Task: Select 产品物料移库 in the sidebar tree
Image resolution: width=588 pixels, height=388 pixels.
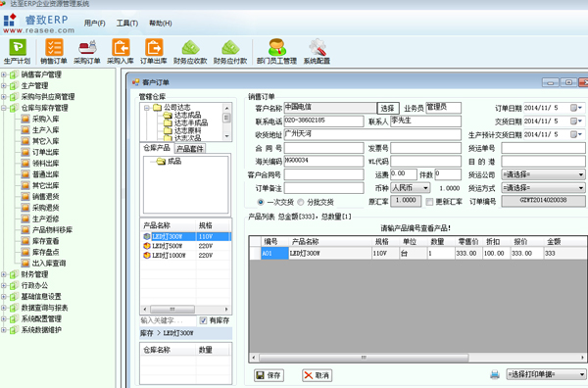Action: click(x=52, y=230)
